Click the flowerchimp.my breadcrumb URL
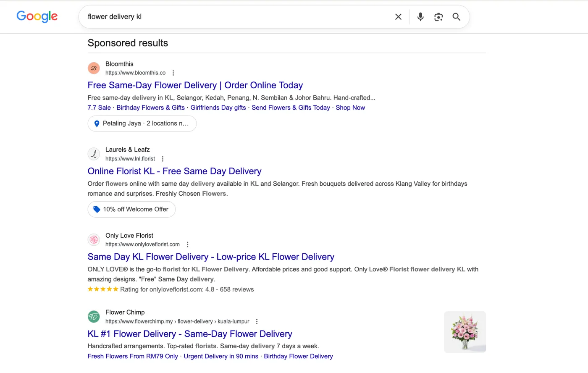The height and width of the screenshot is (373, 588). click(x=177, y=322)
